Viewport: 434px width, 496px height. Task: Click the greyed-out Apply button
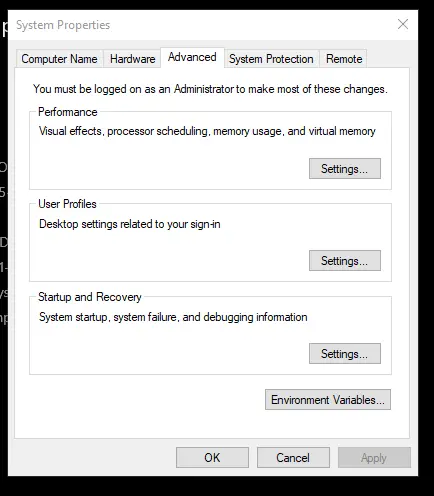pyautogui.click(x=374, y=458)
